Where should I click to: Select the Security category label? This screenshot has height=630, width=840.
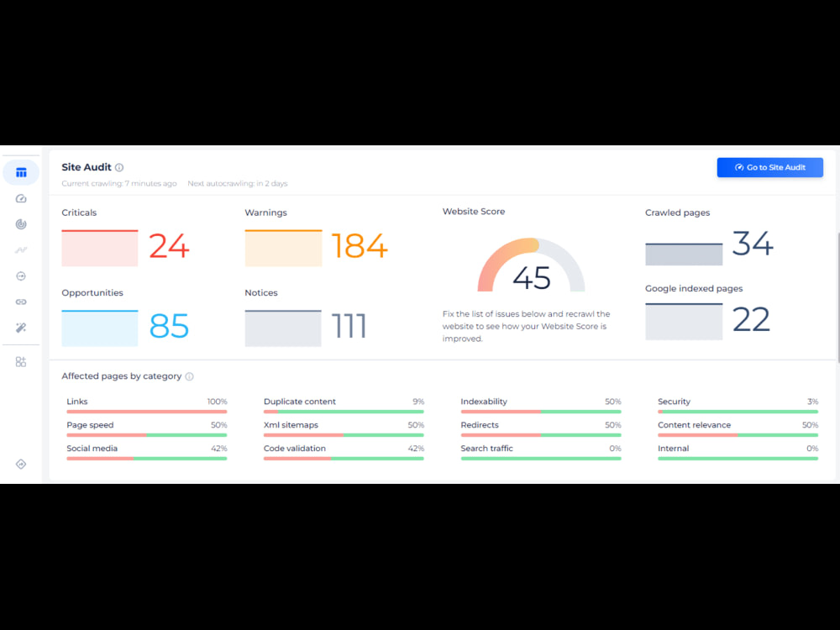pos(674,402)
